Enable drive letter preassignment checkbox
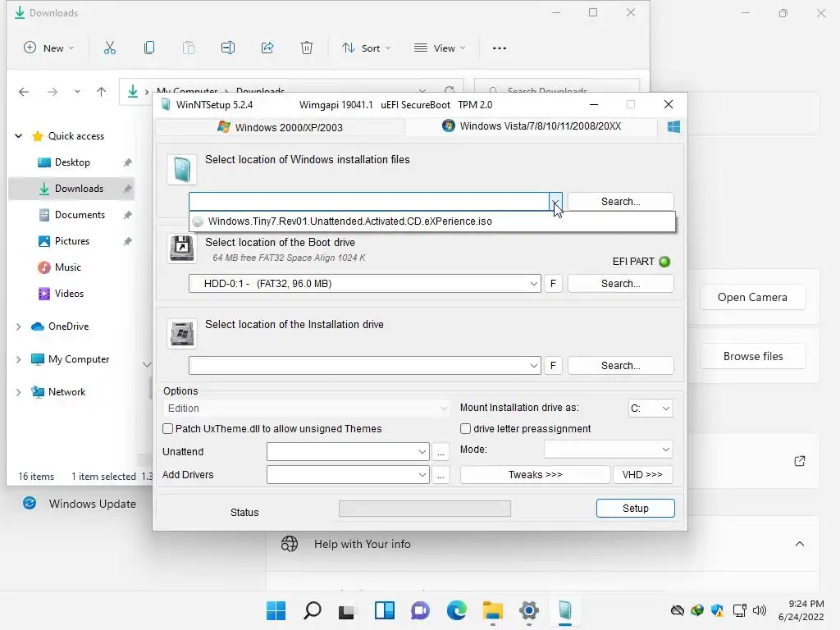Image resolution: width=840 pixels, height=630 pixels. 466,428
